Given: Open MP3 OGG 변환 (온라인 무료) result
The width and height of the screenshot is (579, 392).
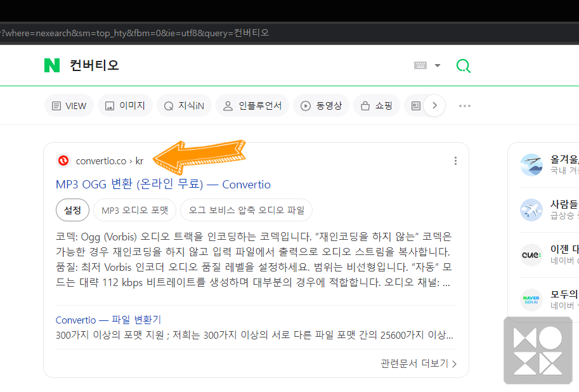Looking at the screenshot, I should point(163,184).
